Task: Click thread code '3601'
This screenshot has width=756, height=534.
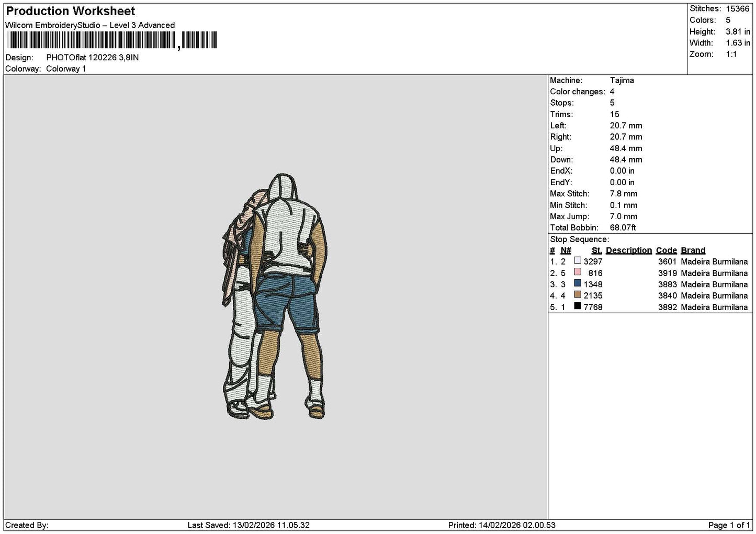Action: 668,262
